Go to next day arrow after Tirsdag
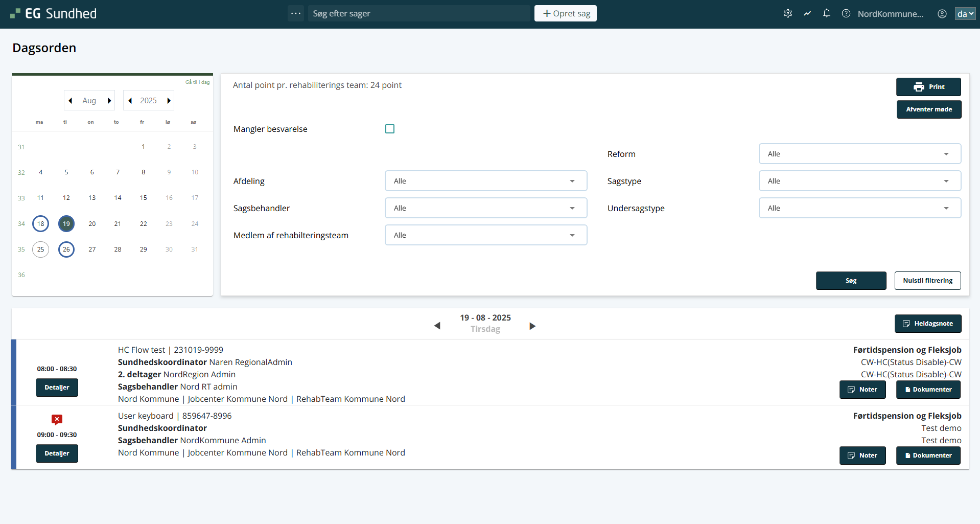 click(532, 326)
